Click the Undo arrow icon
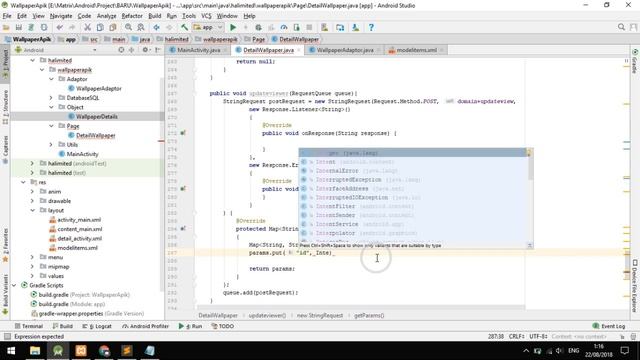 point(60,27)
